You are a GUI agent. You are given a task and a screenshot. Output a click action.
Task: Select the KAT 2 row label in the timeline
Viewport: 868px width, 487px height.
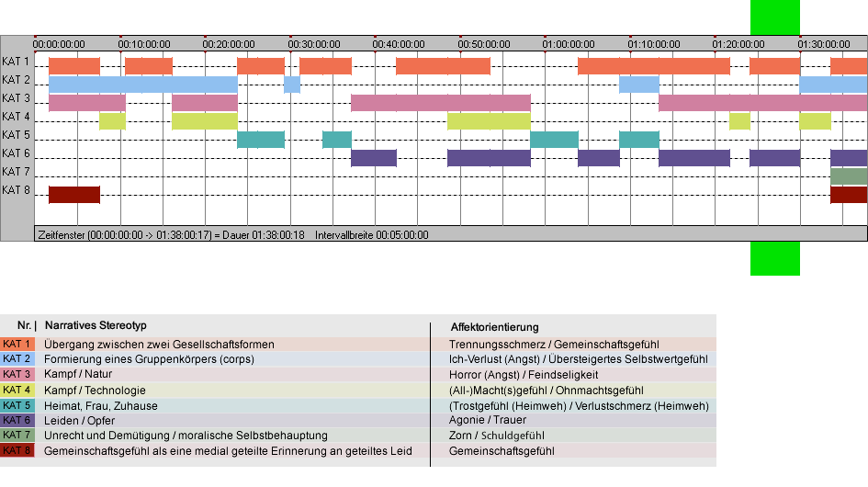(16, 80)
